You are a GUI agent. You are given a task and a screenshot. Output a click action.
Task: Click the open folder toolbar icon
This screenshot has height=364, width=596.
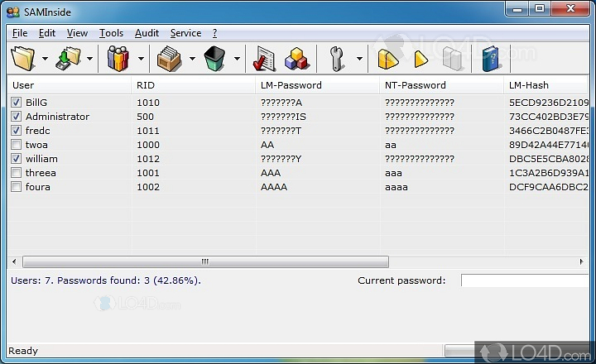(x=22, y=59)
